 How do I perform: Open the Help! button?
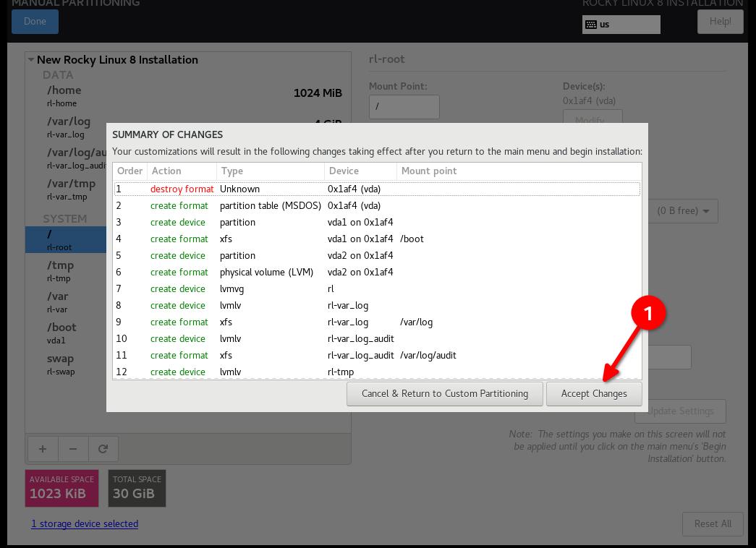point(720,22)
